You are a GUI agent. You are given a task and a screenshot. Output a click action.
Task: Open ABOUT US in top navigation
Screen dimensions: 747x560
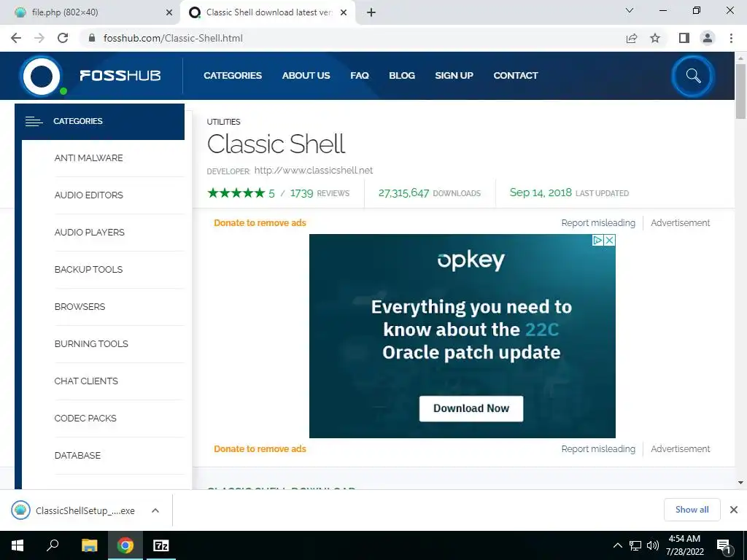click(x=306, y=75)
